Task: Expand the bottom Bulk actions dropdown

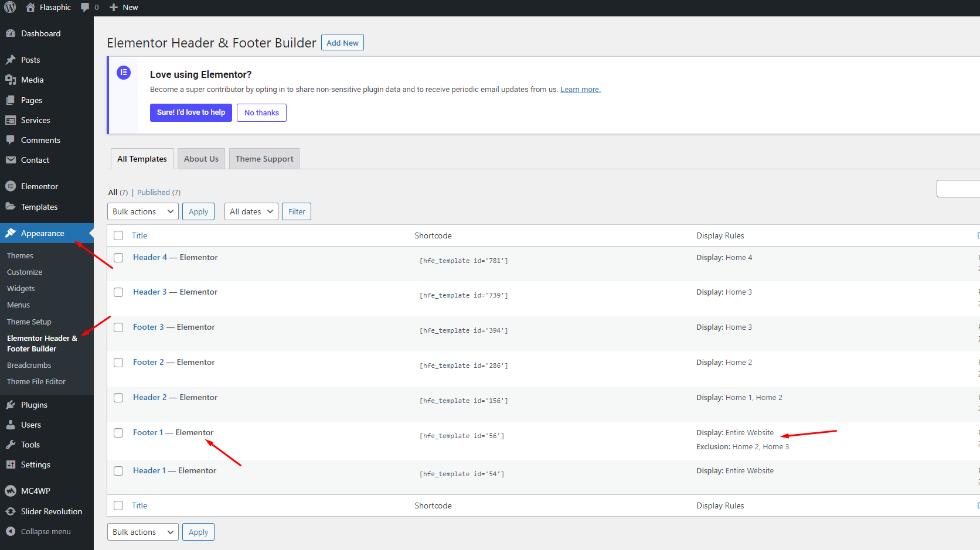Action: pos(143,532)
